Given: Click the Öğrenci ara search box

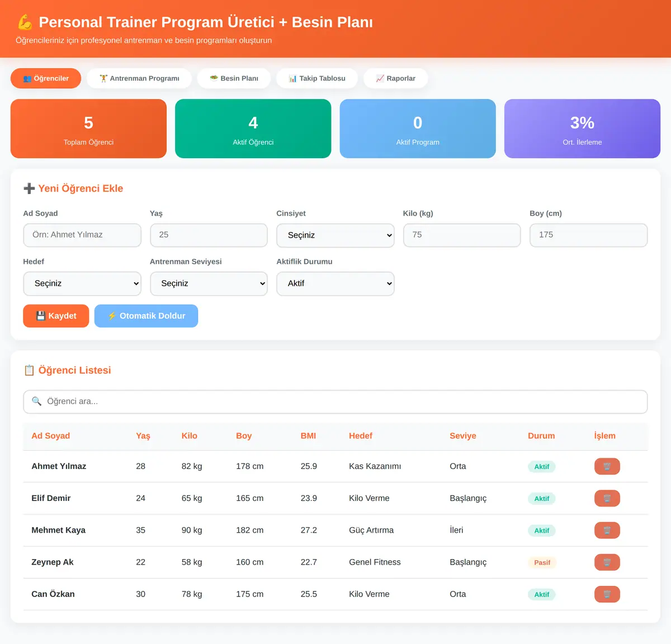Looking at the screenshot, I should (x=335, y=402).
